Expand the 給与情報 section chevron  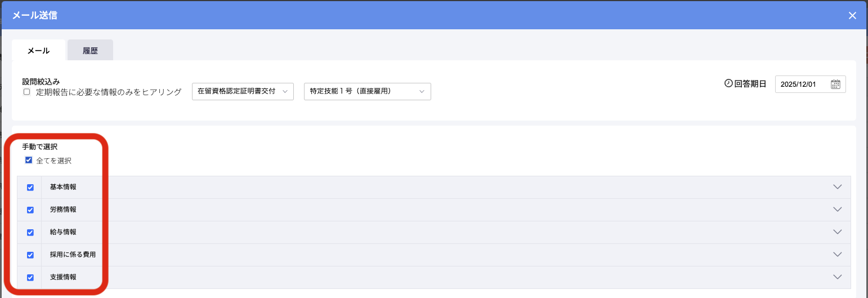point(837,232)
